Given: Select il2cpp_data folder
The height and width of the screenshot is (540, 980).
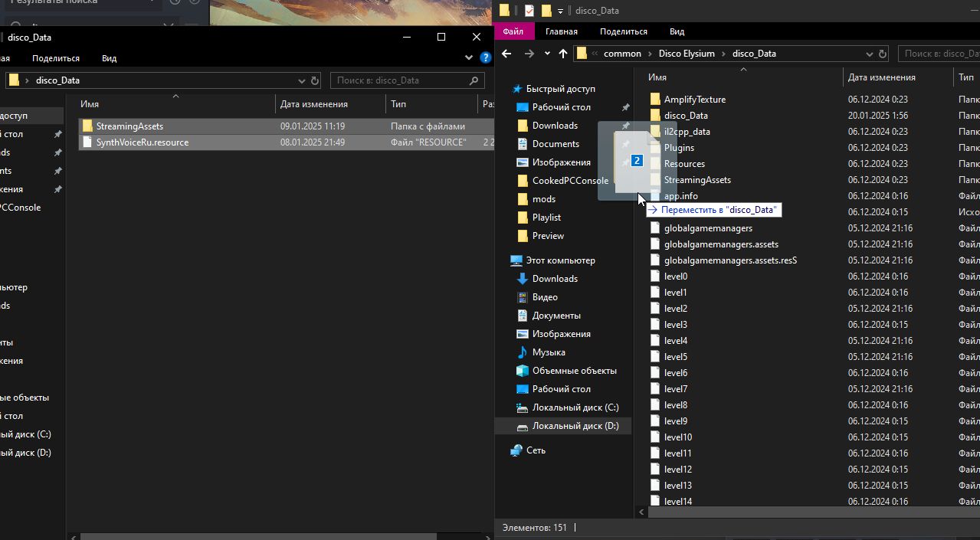Looking at the screenshot, I should tap(687, 132).
